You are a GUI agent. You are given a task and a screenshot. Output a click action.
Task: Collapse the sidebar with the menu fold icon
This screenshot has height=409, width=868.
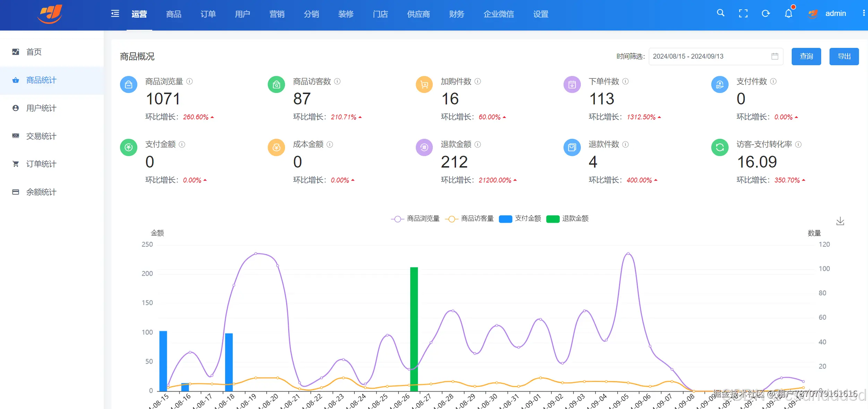pos(115,14)
